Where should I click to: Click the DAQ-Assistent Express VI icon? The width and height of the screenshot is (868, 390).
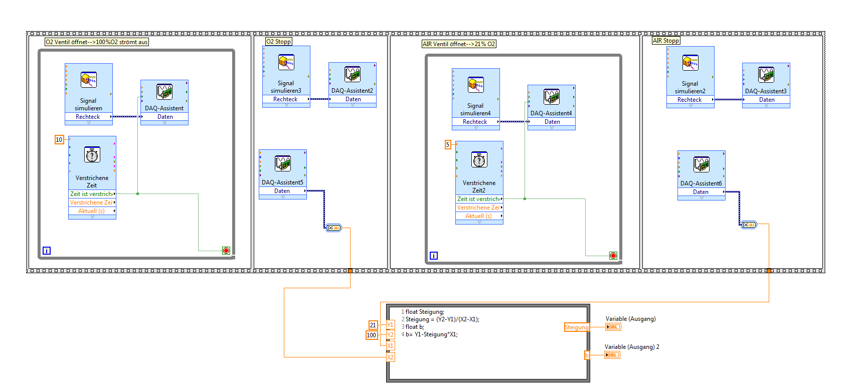tap(164, 92)
